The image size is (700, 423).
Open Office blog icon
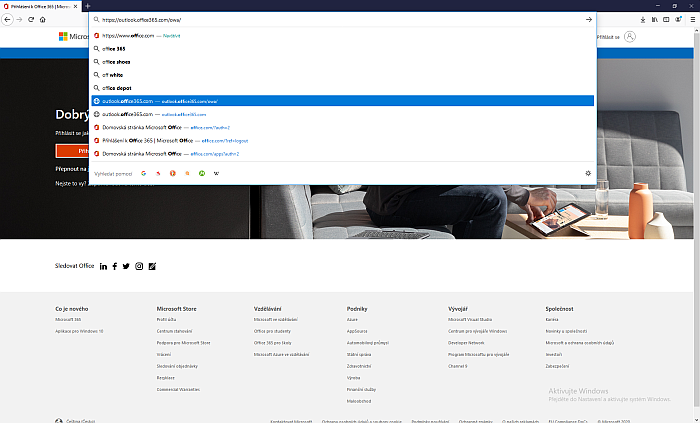coord(152,266)
